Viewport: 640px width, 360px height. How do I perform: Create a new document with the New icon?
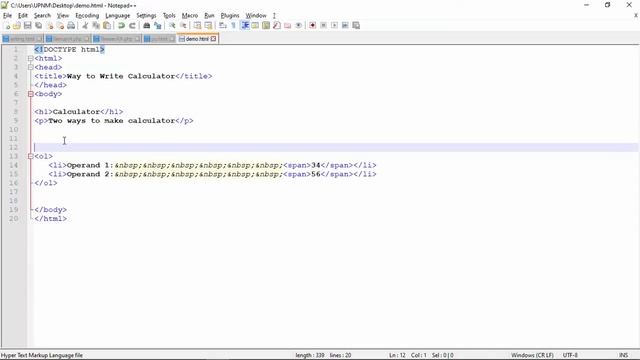point(7,25)
